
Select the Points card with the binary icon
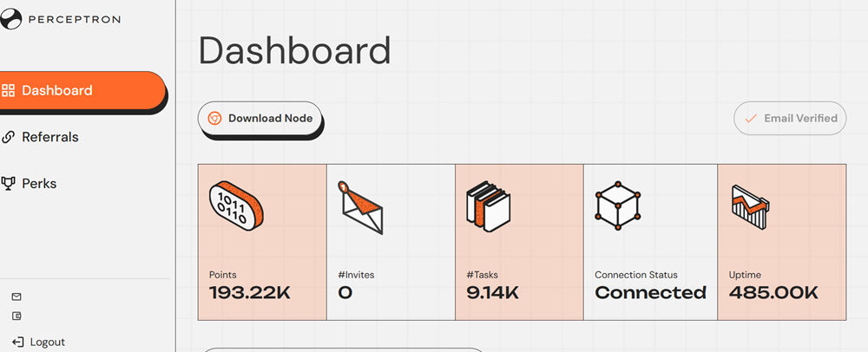[262, 242]
